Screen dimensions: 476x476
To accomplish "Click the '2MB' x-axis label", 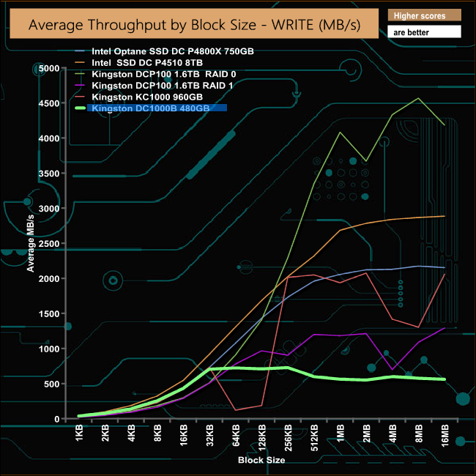I will coord(366,434).
